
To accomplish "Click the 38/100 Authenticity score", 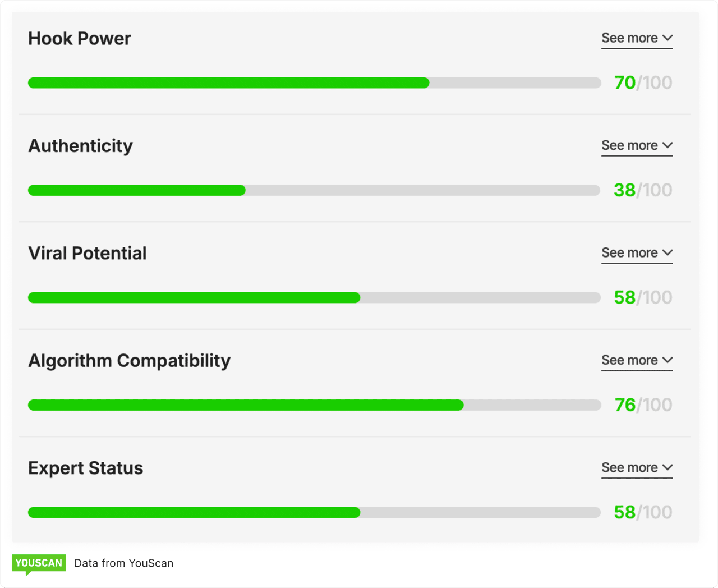I will [642, 190].
